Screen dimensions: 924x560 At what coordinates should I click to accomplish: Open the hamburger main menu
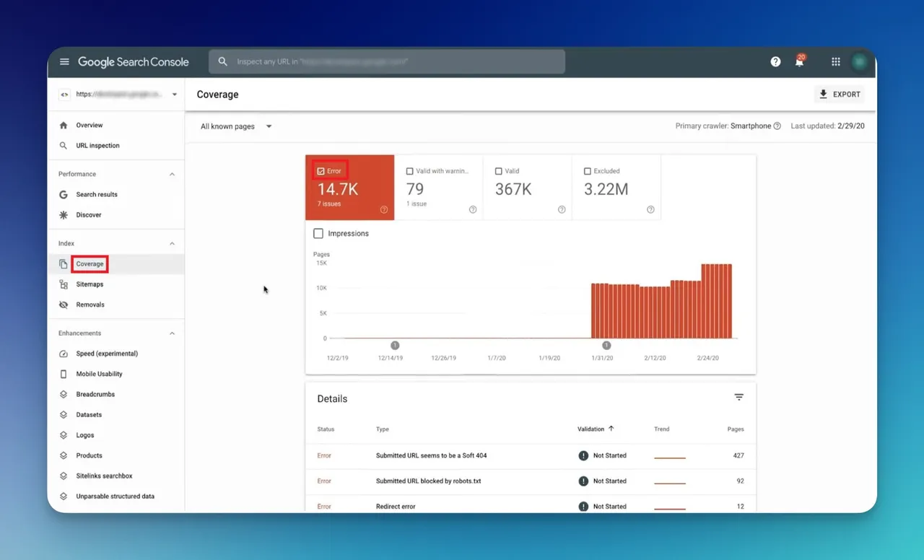point(64,62)
